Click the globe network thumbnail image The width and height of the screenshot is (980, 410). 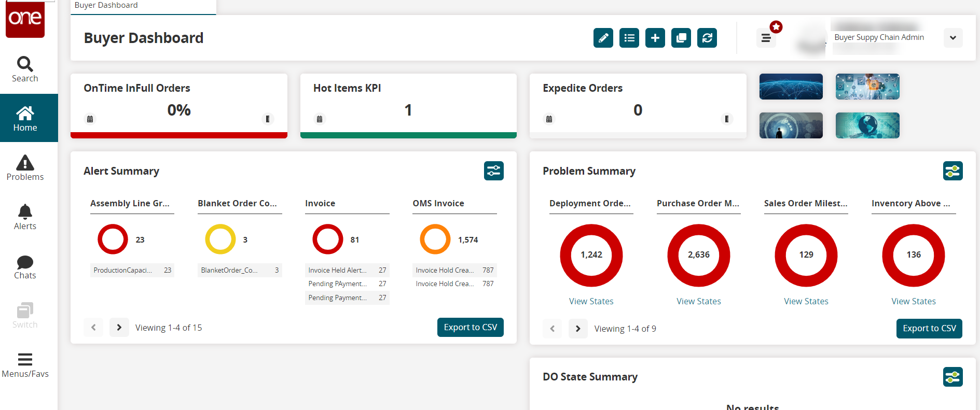[791, 87]
